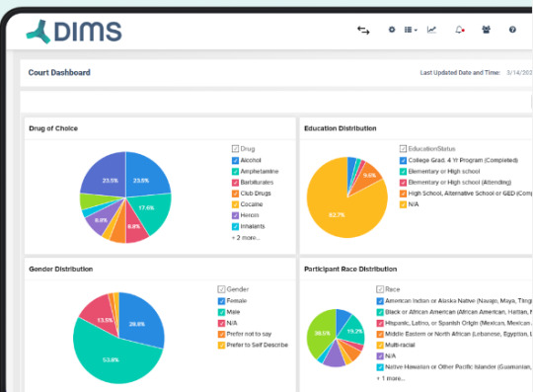Toggle all items via Drug checkbox

235,148
